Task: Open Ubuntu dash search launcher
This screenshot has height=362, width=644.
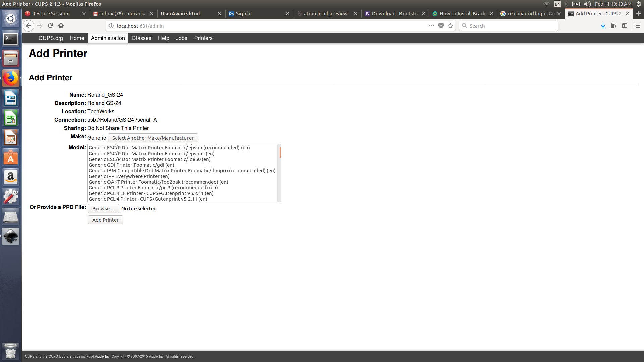Action: point(11,19)
